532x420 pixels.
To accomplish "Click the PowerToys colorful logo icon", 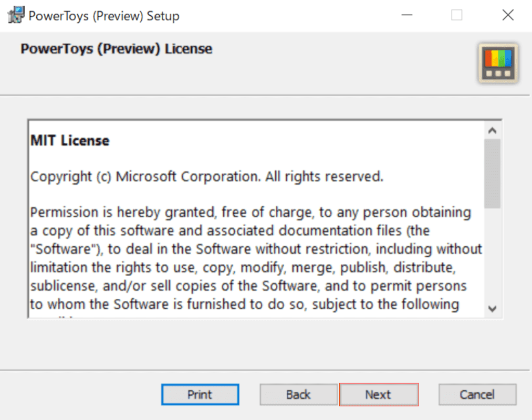I will coord(498,63).
